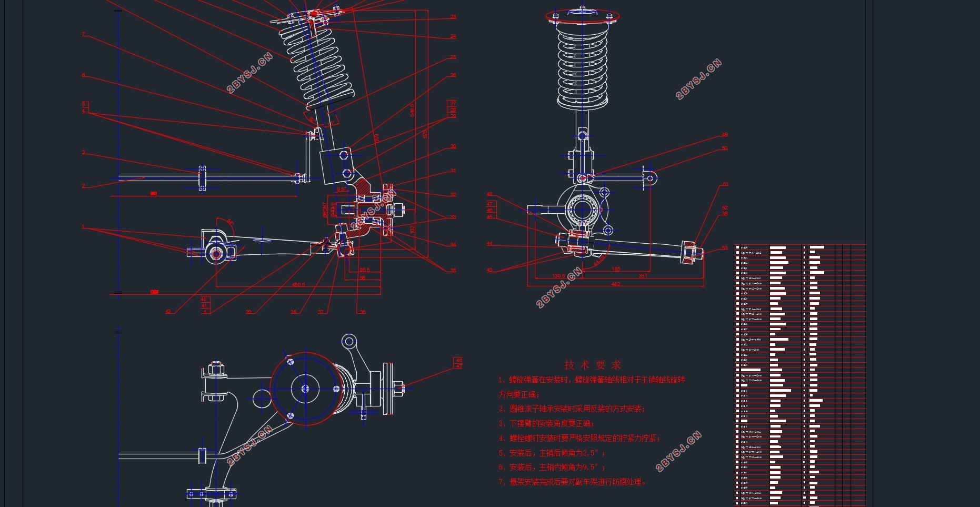The width and height of the screenshot is (980, 507).
Task: Select part number 38
Action: tap(293, 312)
